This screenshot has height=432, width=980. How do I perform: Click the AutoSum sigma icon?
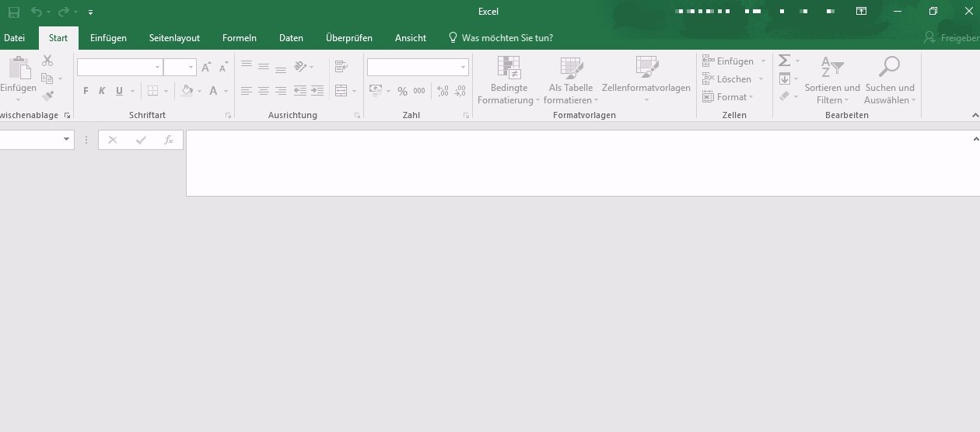pos(785,61)
